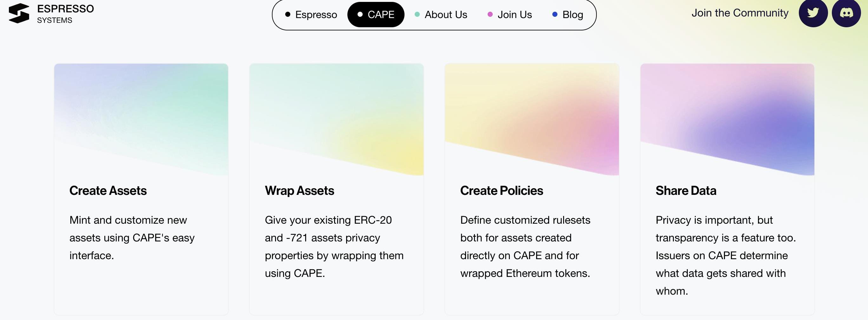Image resolution: width=868 pixels, height=320 pixels.
Task: Open the Discord community icon
Action: coord(846,13)
